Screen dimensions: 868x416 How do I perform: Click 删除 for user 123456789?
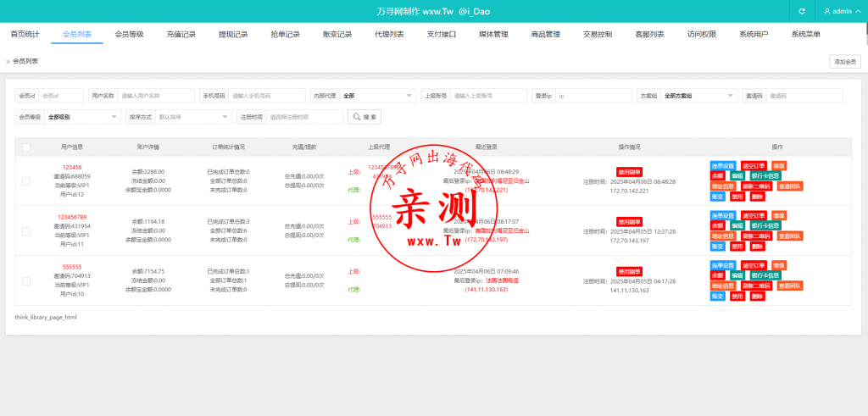pyautogui.click(x=757, y=247)
